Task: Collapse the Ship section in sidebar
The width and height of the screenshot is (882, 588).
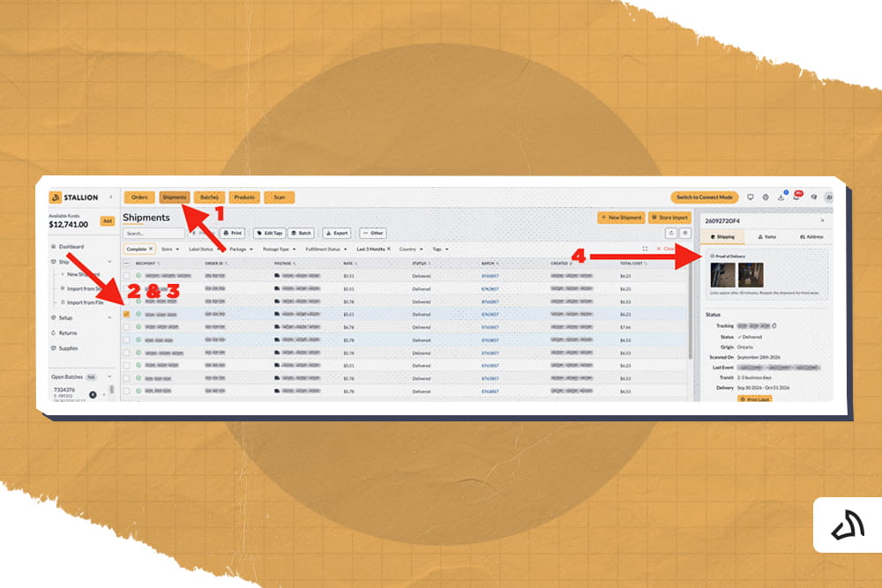Action: 109,262
